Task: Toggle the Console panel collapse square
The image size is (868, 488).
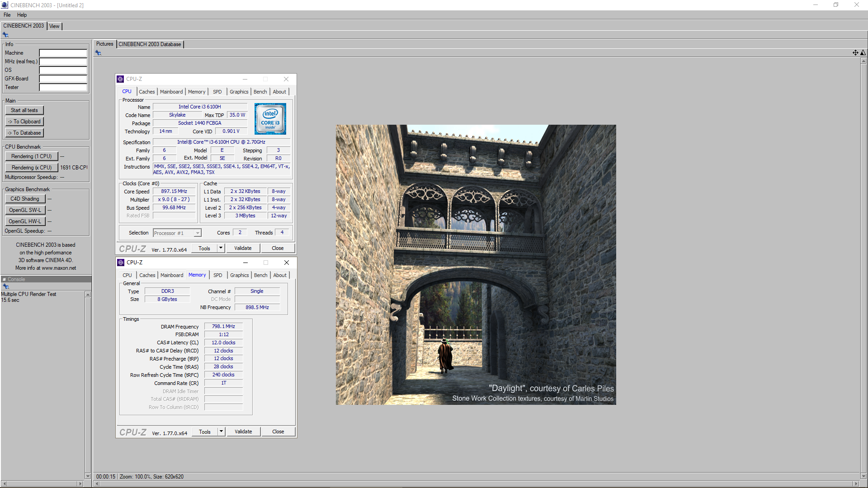Action: pos(4,279)
